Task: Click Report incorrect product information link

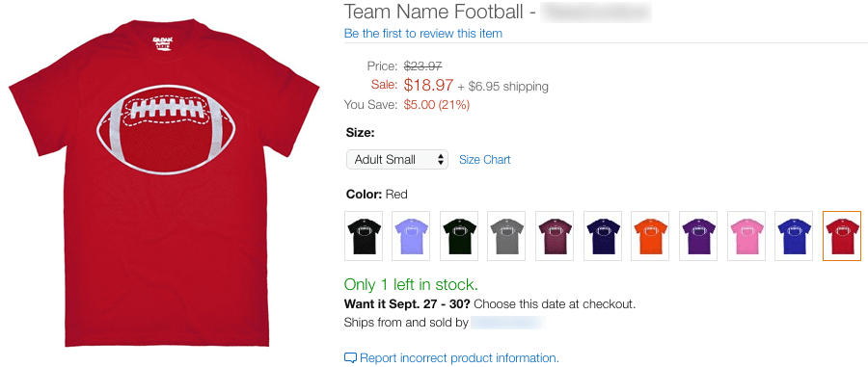Action: tap(459, 357)
